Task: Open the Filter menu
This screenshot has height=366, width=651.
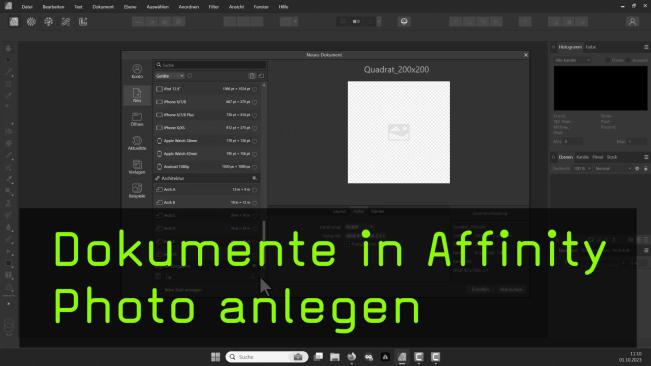Action: point(214,7)
